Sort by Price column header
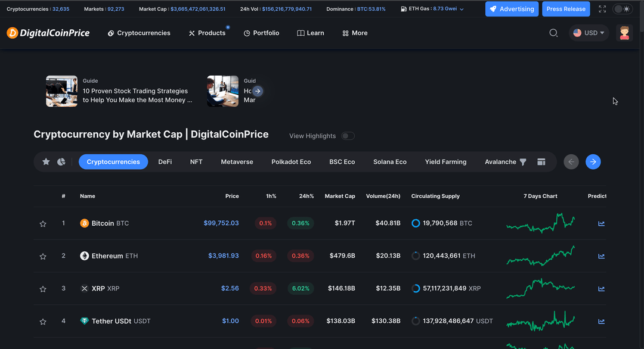Screen dimensions: 644x349 (232, 196)
